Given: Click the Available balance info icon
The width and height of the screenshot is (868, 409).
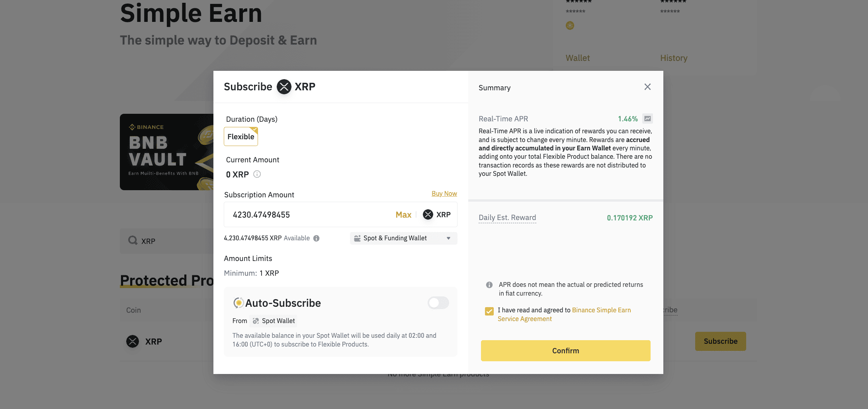Looking at the screenshot, I should (316, 238).
